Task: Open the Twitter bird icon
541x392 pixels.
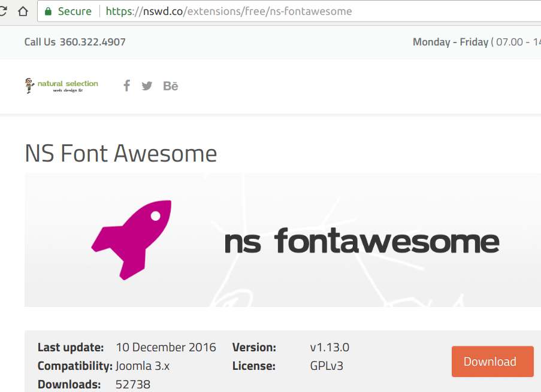Action: [147, 86]
